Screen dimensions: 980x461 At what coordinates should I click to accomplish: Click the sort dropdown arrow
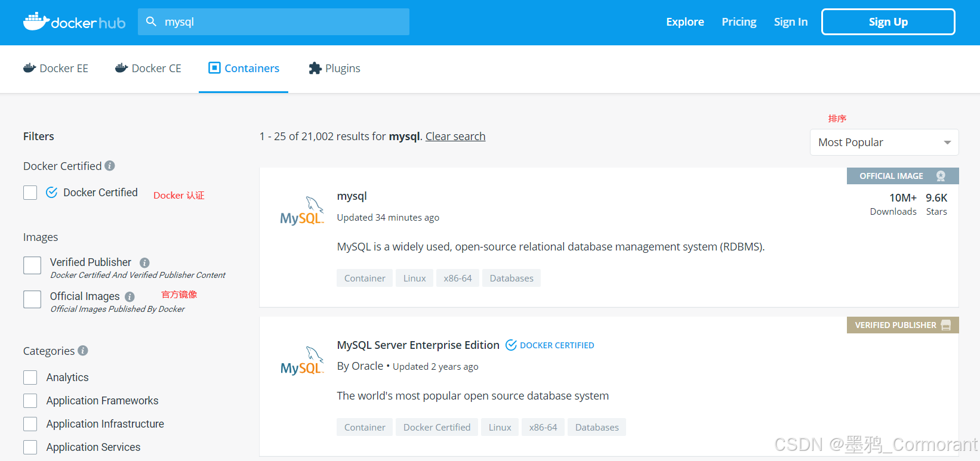947,143
